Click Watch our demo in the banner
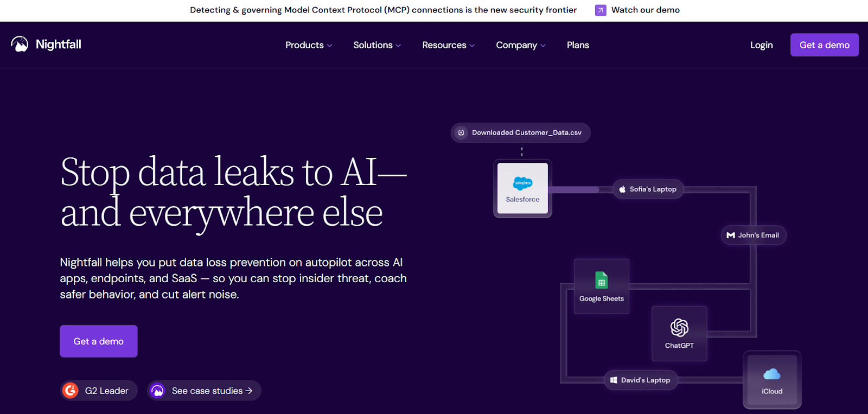Image resolution: width=868 pixels, height=414 pixels. tap(645, 10)
